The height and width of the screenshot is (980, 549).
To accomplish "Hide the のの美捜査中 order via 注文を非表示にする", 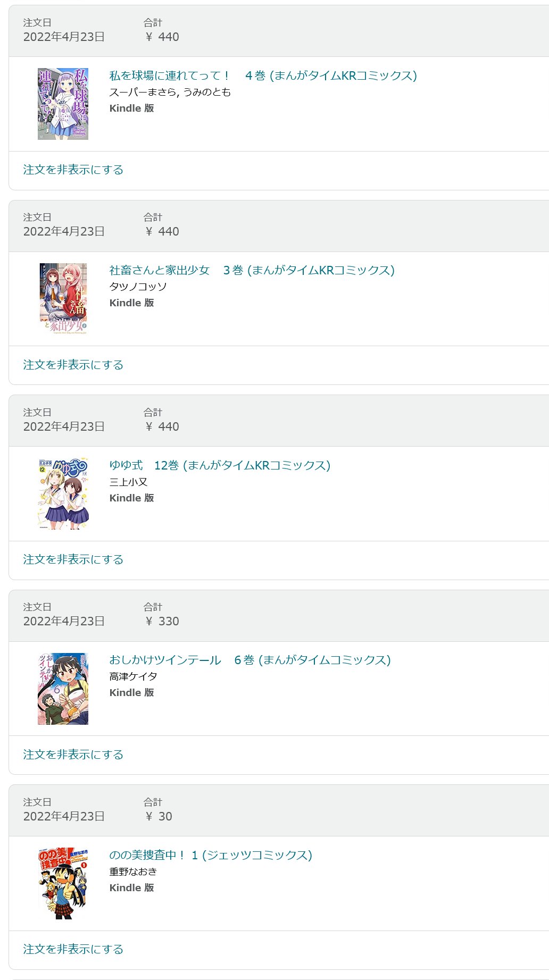I will pyautogui.click(x=73, y=949).
